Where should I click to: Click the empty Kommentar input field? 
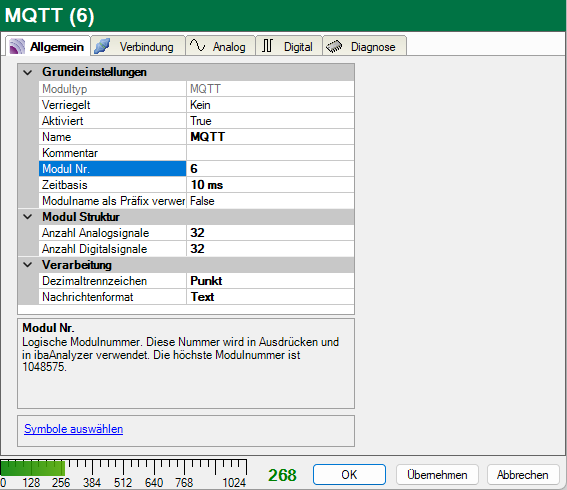click(270, 153)
